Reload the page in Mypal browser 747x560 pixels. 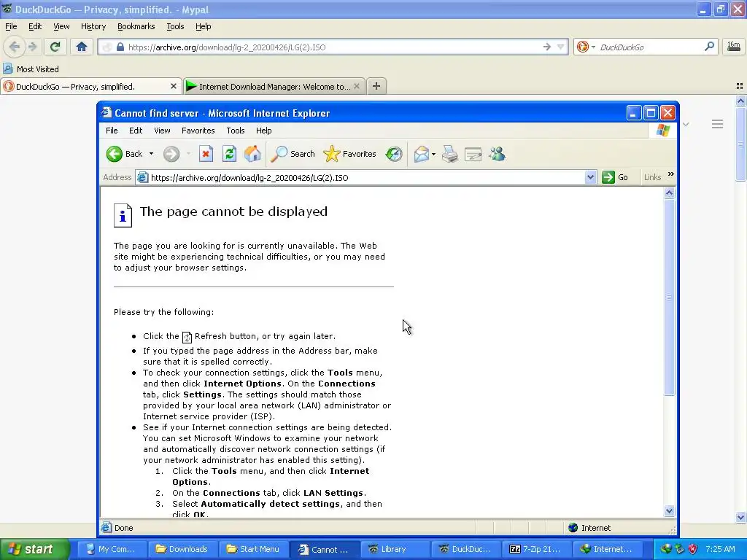coord(55,47)
